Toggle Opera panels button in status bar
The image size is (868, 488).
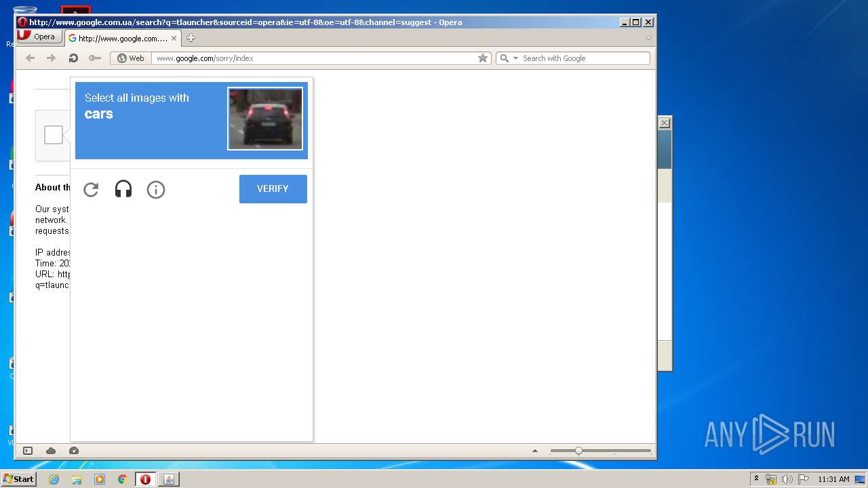28,451
